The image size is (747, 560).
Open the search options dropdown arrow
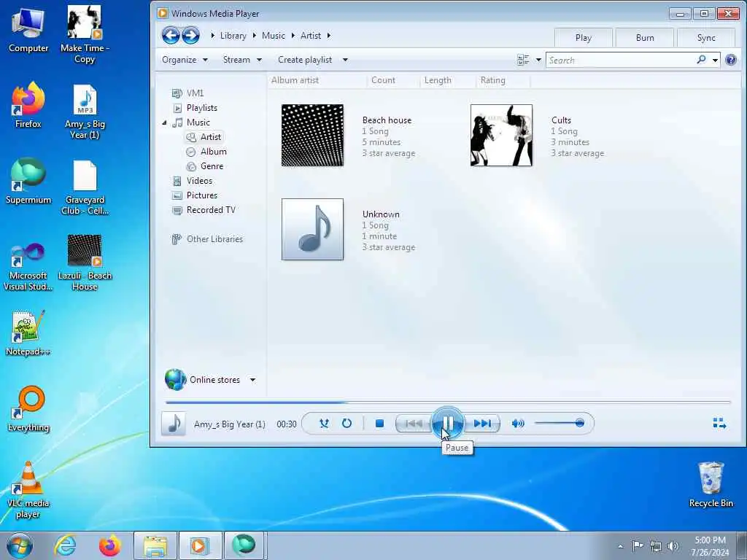(715, 61)
